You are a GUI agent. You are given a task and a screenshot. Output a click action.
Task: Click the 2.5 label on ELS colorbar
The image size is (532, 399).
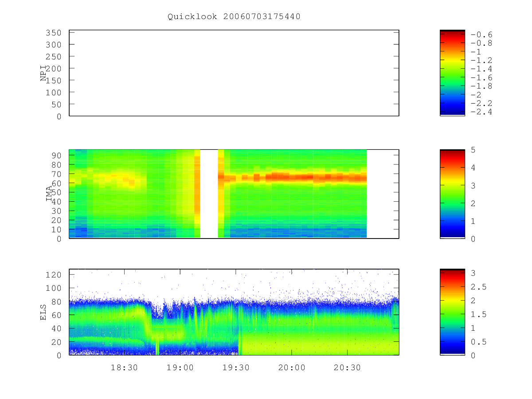coord(478,287)
